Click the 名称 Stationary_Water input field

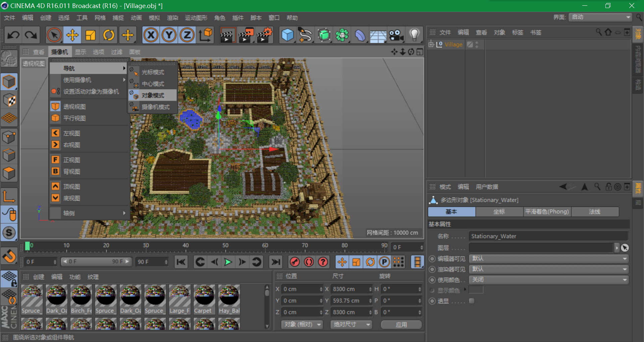pos(548,236)
